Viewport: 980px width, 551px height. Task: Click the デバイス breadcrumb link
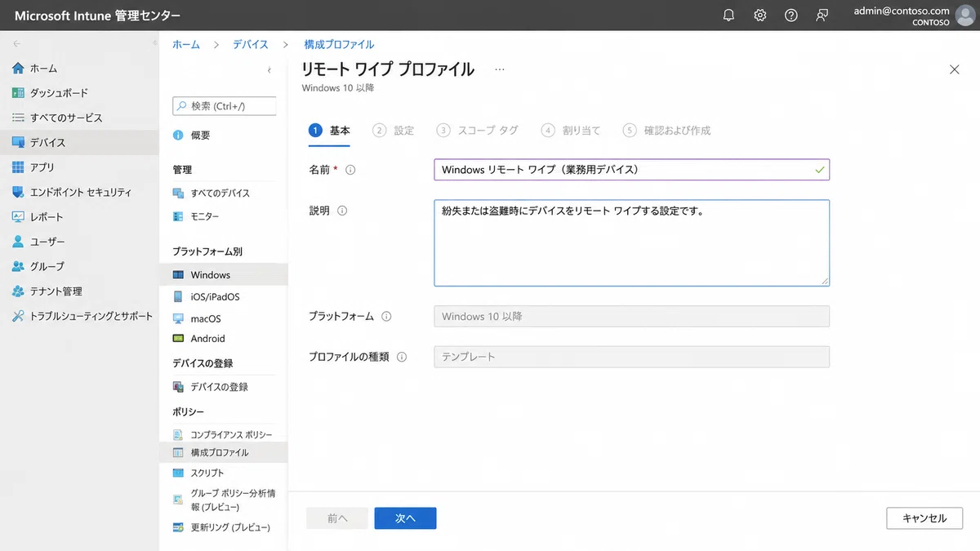coord(250,45)
